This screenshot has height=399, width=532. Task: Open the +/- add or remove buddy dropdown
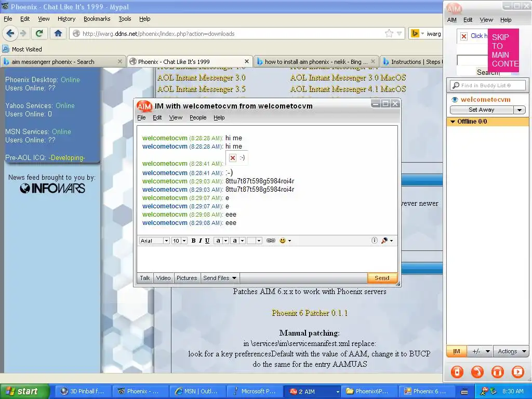(x=481, y=352)
